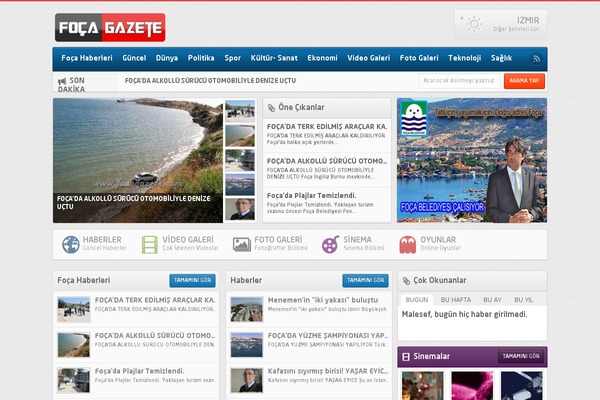600x400 pixels.
Task: Open Teknoloji menu item
Action: (x=465, y=58)
